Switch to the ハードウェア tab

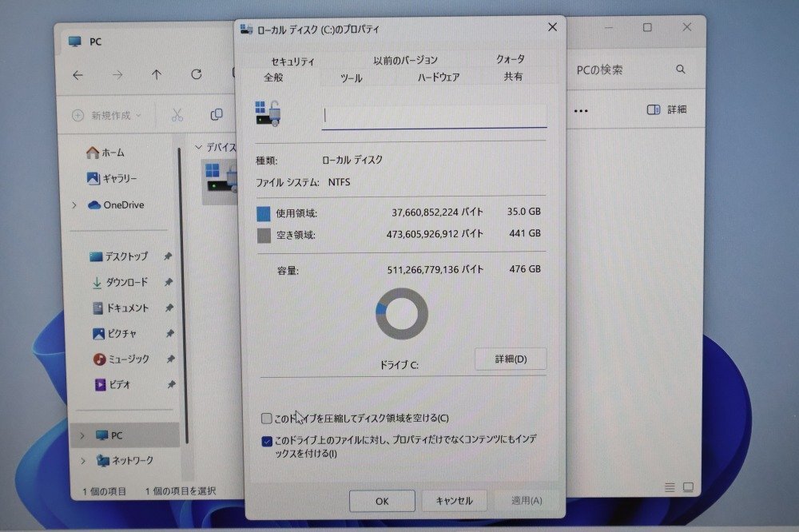[438, 77]
